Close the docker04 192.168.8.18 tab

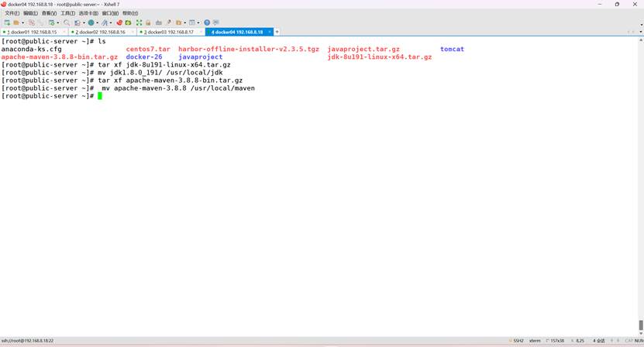pyautogui.click(x=270, y=32)
